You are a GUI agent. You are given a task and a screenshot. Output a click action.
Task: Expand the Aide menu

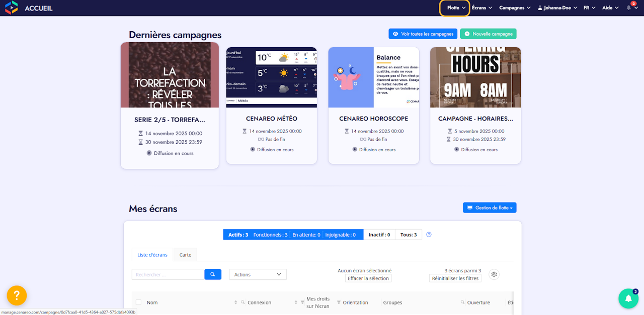coord(610,8)
